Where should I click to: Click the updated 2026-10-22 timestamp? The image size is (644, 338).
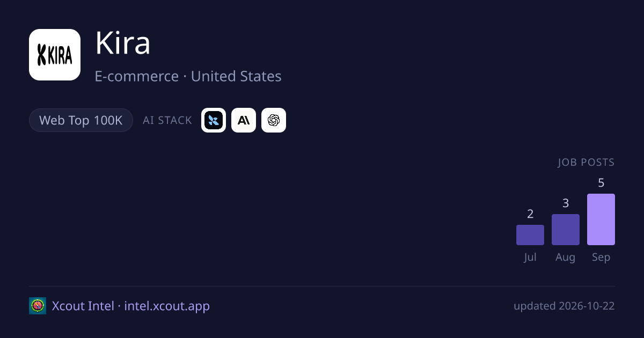[x=564, y=306]
